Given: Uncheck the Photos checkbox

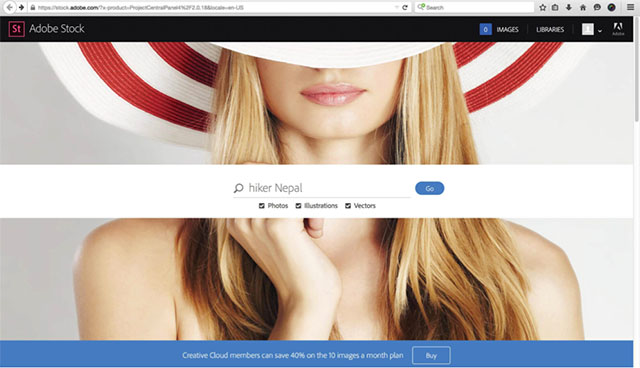Looking at the screenshot, I should (262, 206).
